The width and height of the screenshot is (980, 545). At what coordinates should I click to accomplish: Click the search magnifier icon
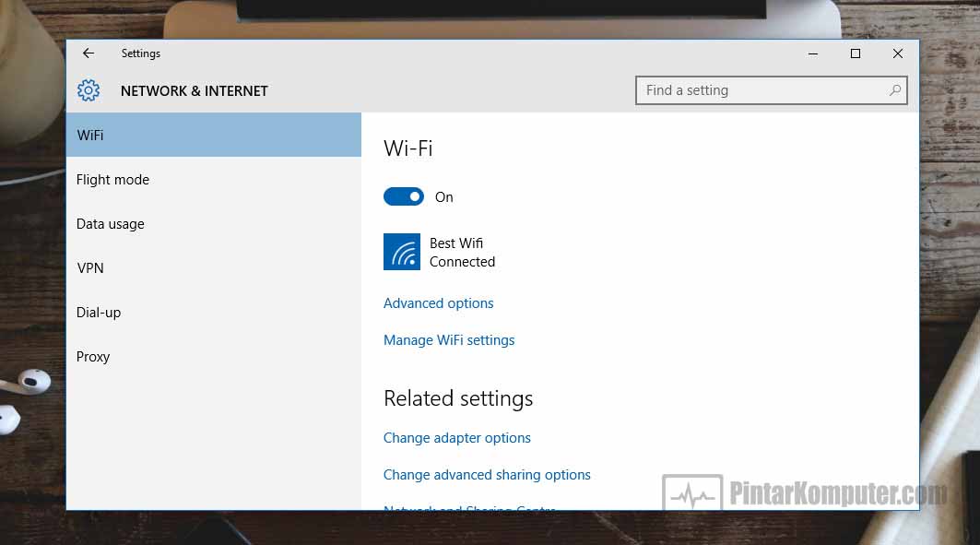[895, 90]
